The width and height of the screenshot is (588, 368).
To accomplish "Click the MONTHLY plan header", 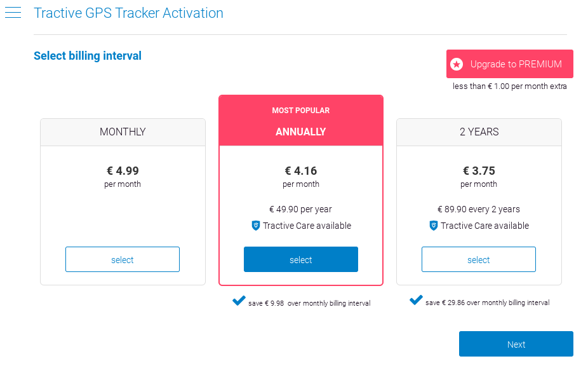I will 123,132.
